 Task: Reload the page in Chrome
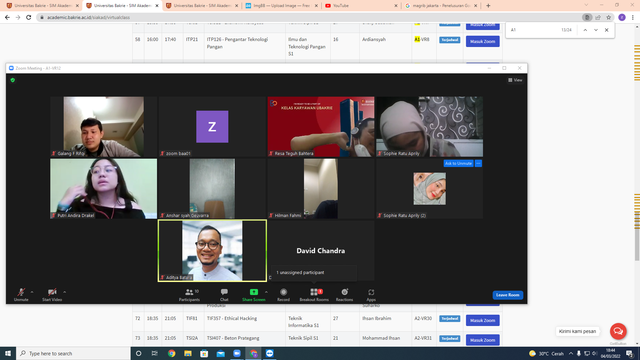pyautogui.click(x=29, y=18)
